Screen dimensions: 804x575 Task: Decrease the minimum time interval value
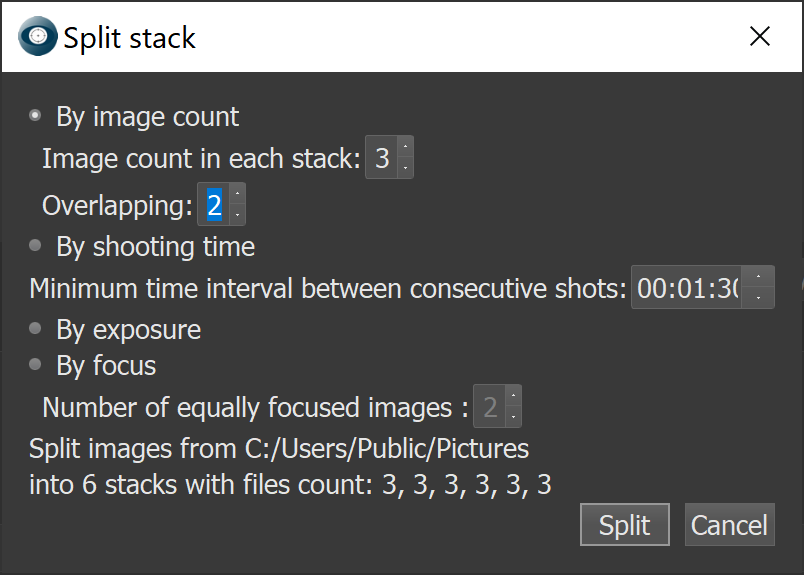pyautogui.click(x=759, y=298)
